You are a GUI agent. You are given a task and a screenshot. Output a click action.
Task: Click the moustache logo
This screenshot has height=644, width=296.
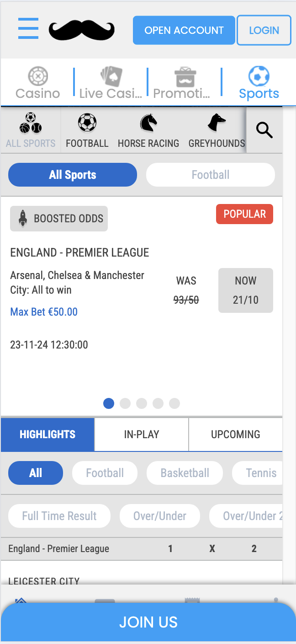coord(82,31)
